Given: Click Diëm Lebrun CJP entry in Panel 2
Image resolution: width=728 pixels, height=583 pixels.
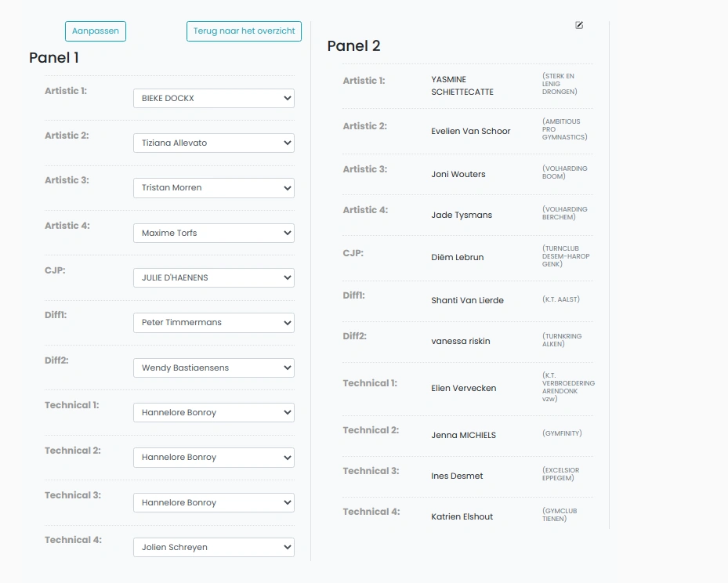Looking at the screenshot, I should pos(458,257).
